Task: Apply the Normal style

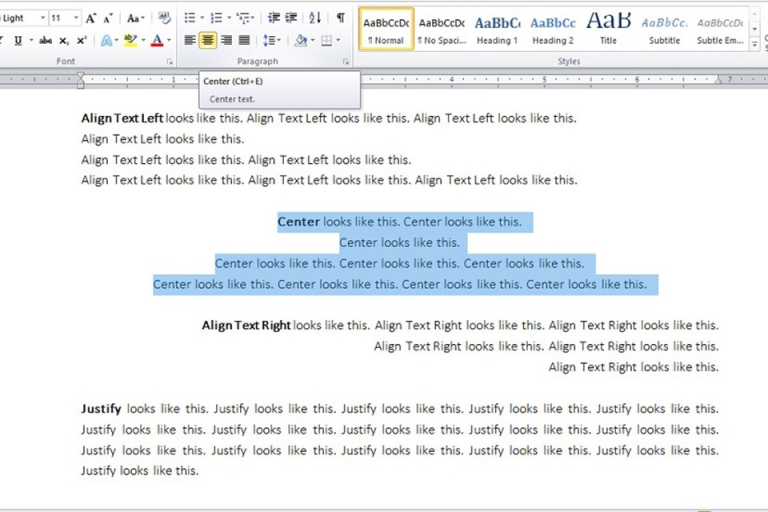Action: (386, 29)
